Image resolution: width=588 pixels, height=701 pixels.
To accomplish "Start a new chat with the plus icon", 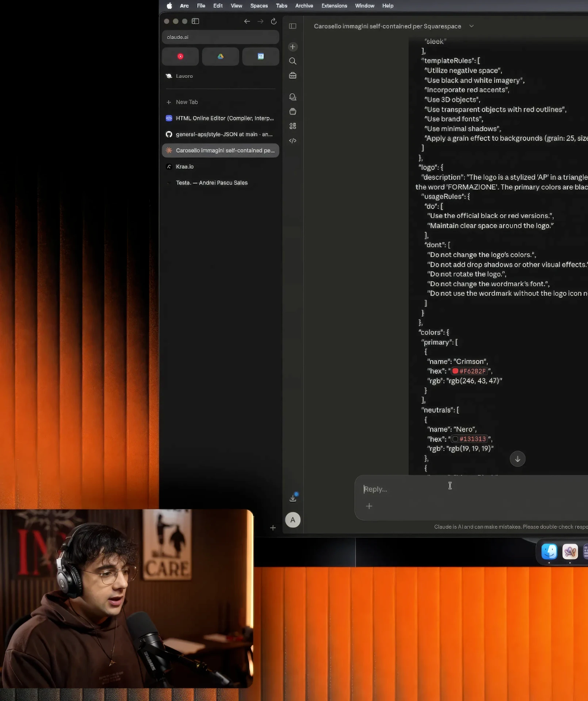I will coord(293,47).
